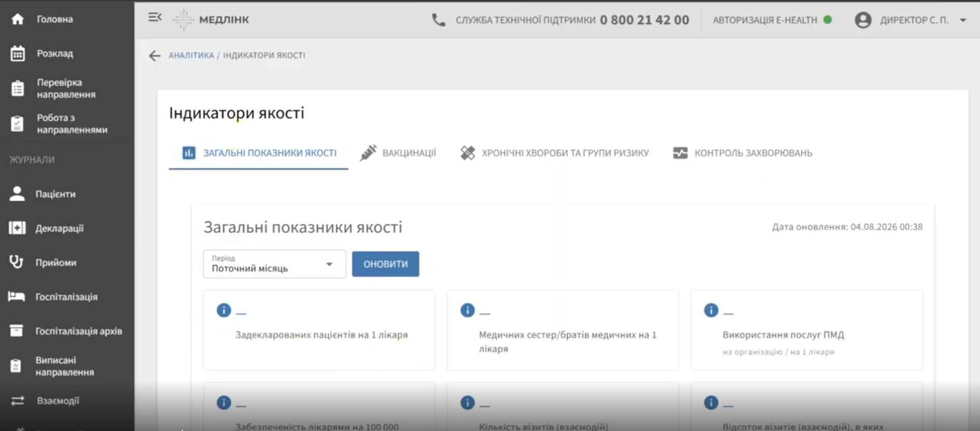Click the medical card icon beside Декларації
The height and width of the screenshot is (431, 980).
[x=17, y=228]
